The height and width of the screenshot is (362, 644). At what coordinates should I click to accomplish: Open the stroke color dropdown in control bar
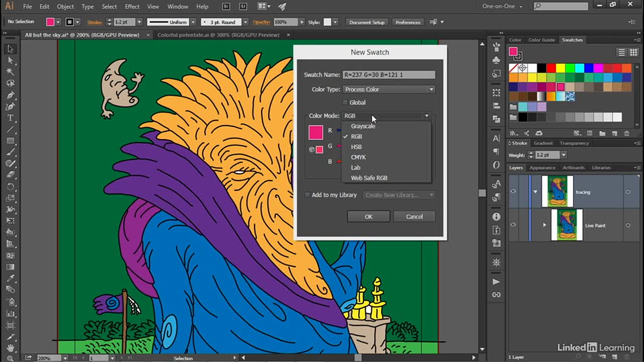78,22
